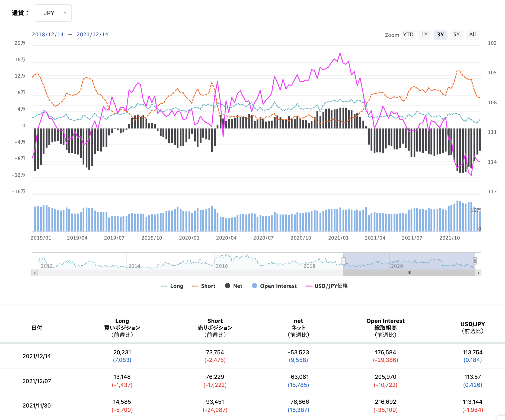Click the 2018/12/14 start date field
505x420 pixels.
48,34
